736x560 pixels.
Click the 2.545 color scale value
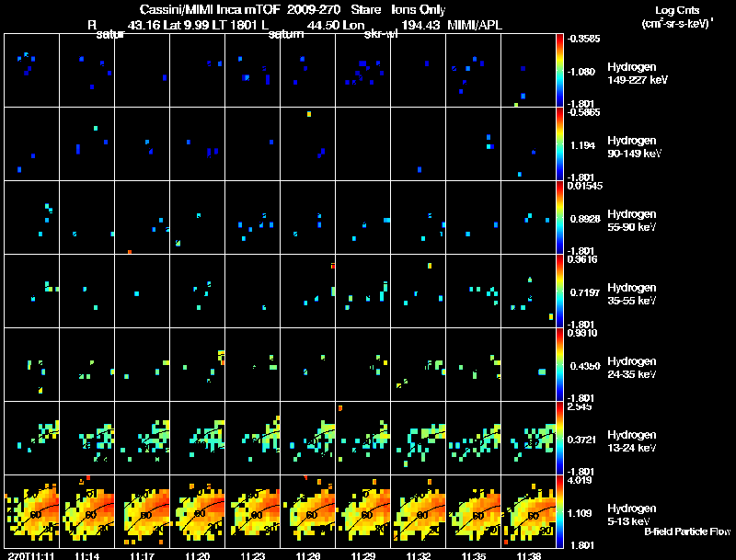click(x=580, y=406)
